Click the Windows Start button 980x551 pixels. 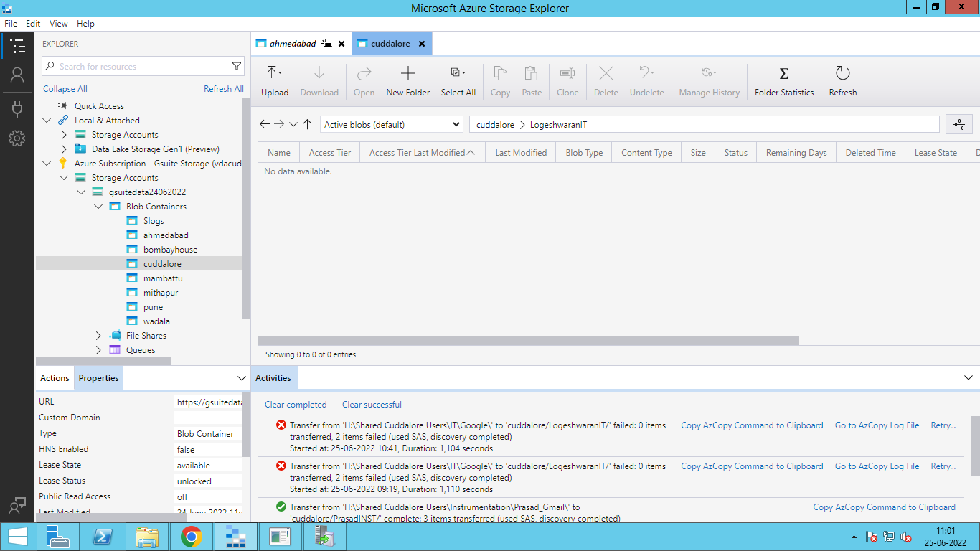tap(17, 537)
